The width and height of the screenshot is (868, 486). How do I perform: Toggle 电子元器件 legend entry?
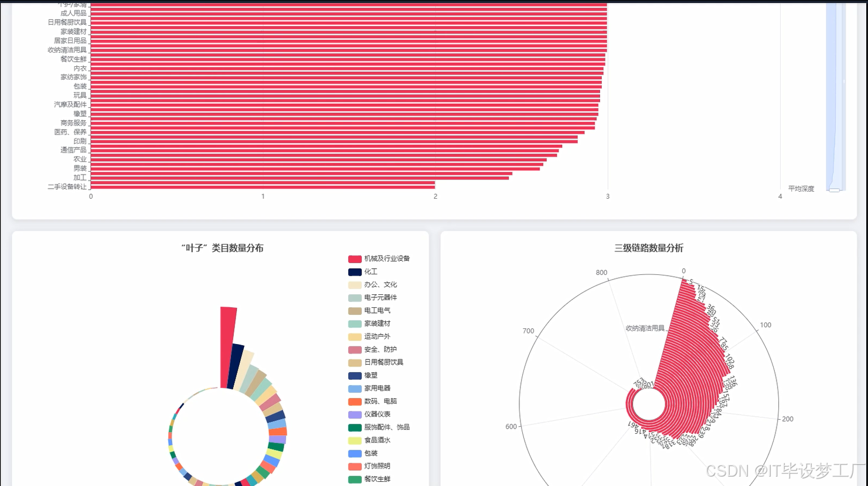(x=373, y=298)
